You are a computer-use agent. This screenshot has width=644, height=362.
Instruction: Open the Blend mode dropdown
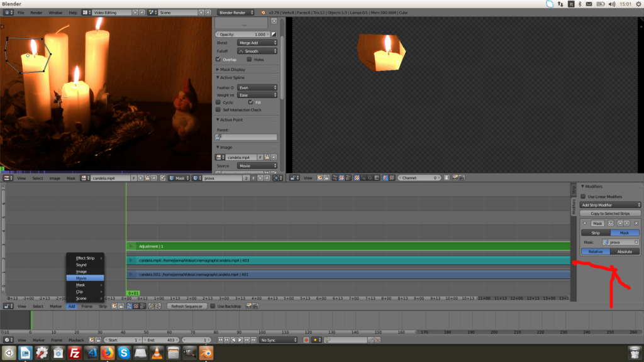257,43
